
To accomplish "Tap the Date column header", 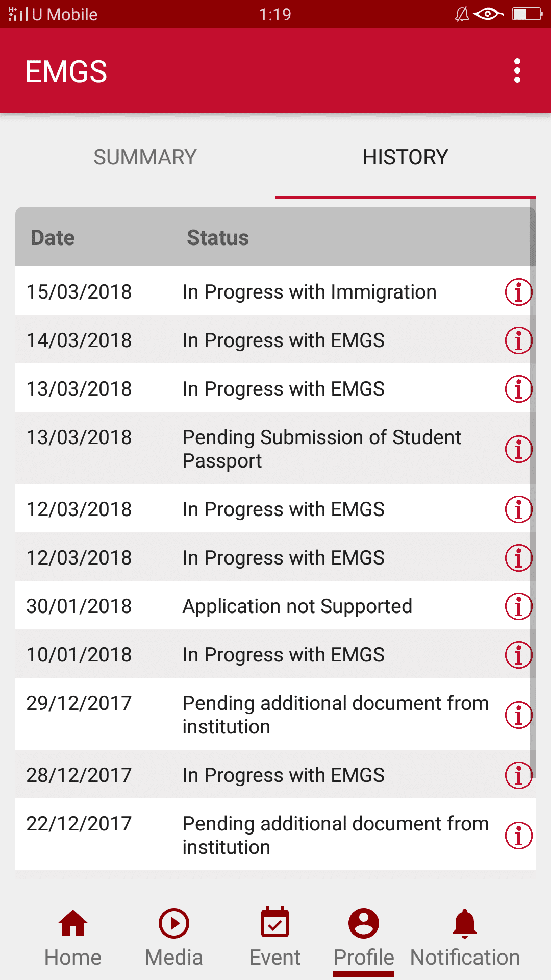I will click(x=53, y=238).
